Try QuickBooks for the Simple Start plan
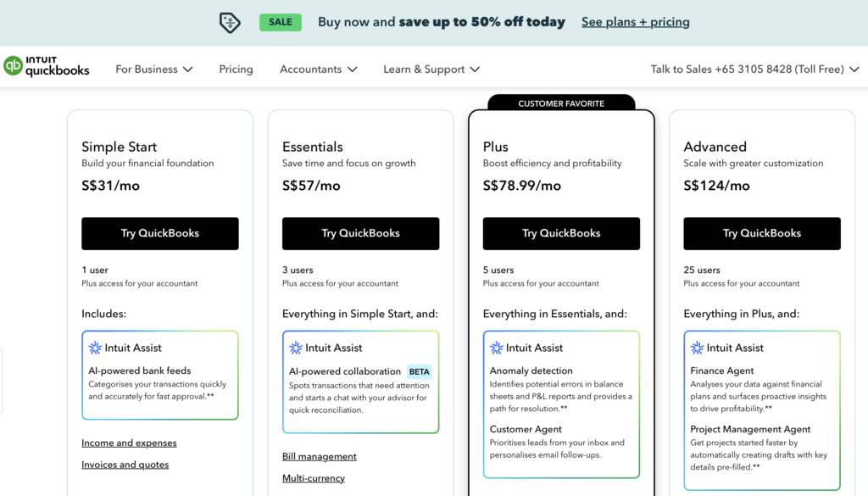The image size is (868, 496). tap(160, 233)
